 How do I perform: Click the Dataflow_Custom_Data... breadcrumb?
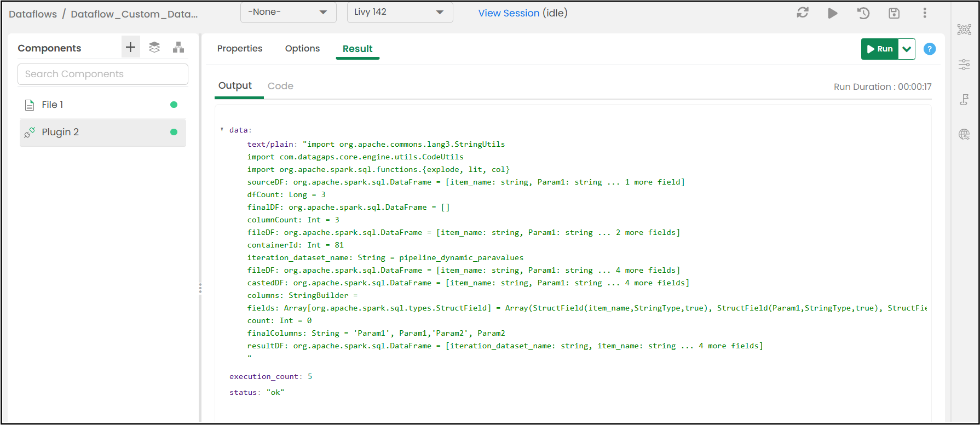tap(134, 14)
